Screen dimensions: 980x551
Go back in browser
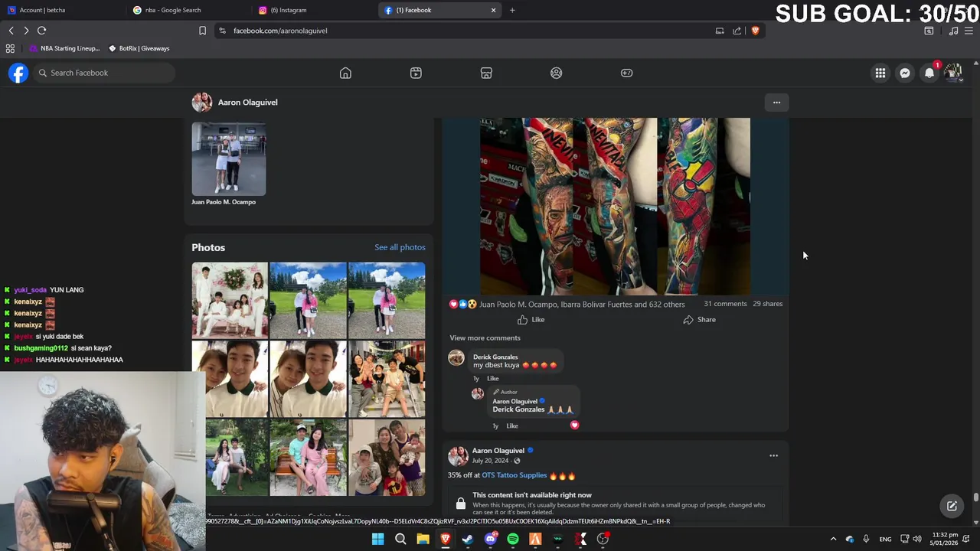tap(11, 31)
